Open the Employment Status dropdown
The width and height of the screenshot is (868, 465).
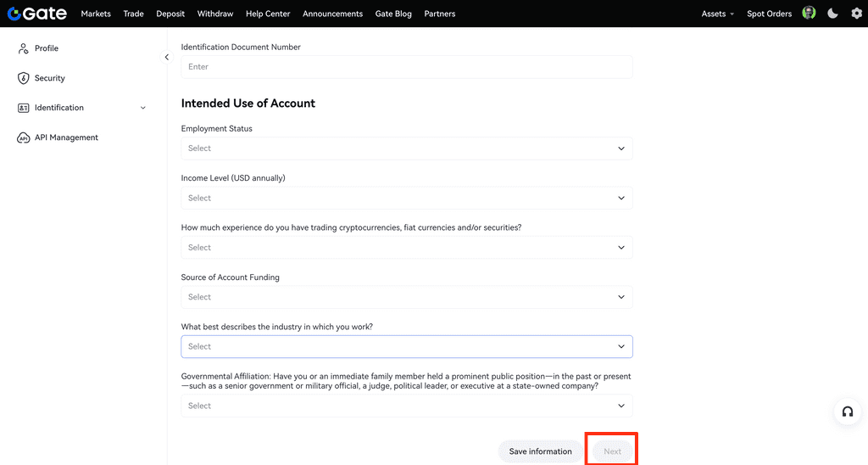coord(406,148)
